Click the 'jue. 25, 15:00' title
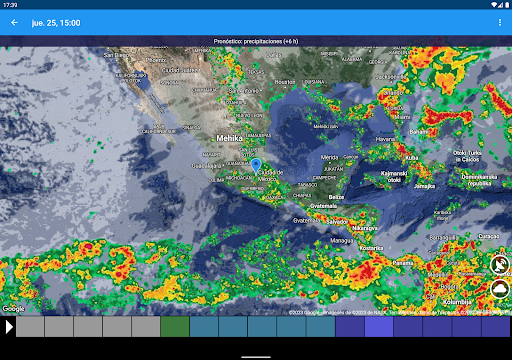The width and height of the screenshot is (512, 360). pos(56,23)
